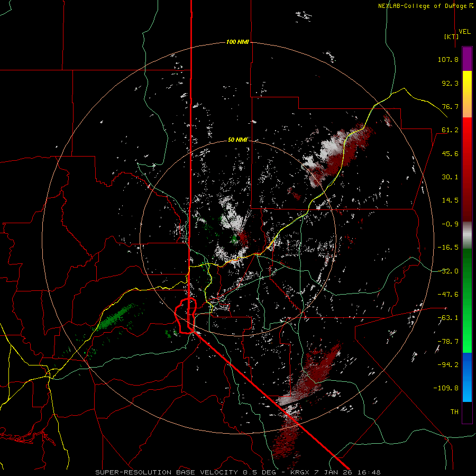Click the 61.2 velocity scale value
The width and height of the screenshot is (476, 476).
pyautogui.click(x=450, y=130)
